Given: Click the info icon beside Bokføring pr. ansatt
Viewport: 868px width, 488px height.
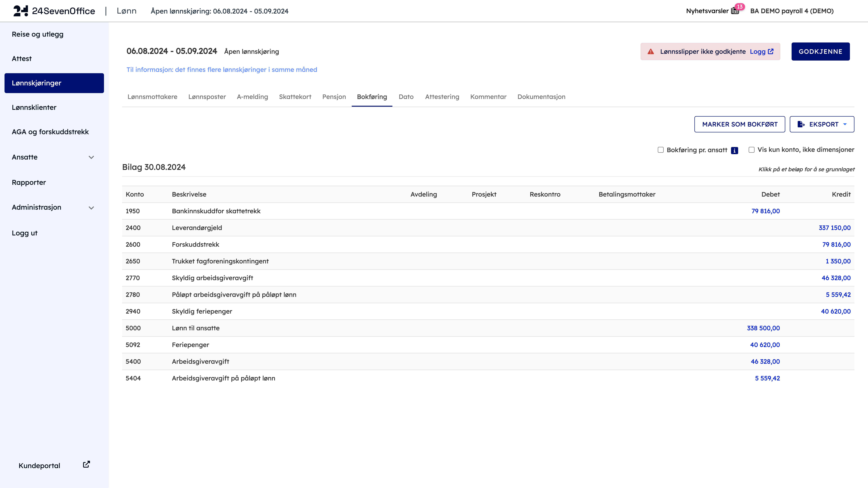Looking at the screenshot, I should [x=735, y=151].
